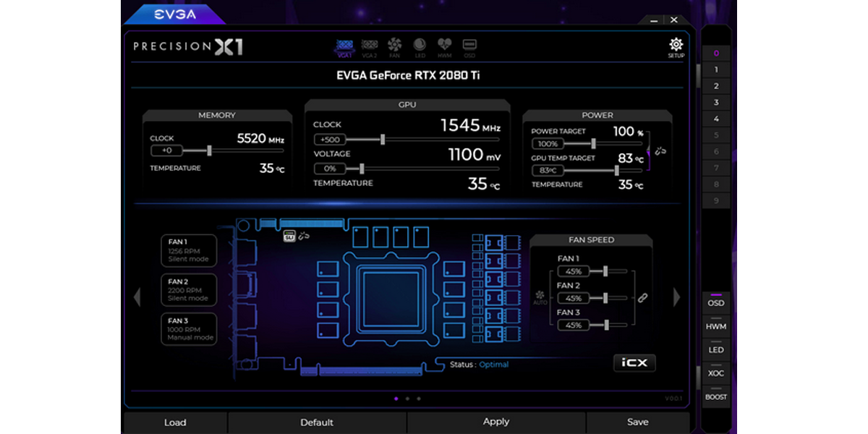Viewport: 868px width, 434px height.
Task: Go to previous panel with left arrow
Action: pyautogui.click(x=137, y=297)
